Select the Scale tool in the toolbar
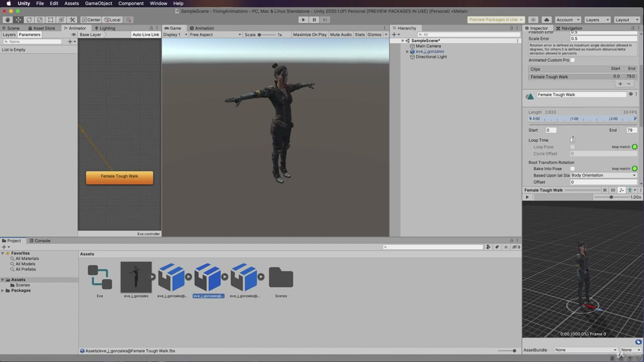Image resolution: width=644 pixels, height=362 pixels. click(40, 20)
